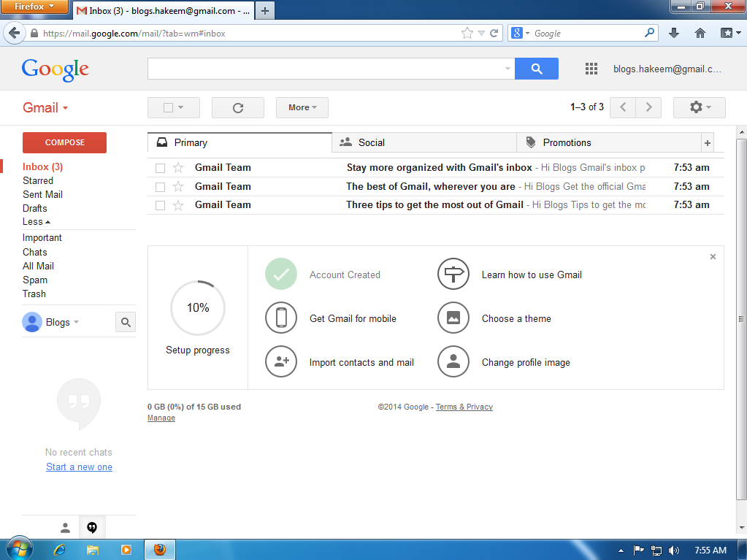Open the Inbox (3) label
The image size is (747, 560).
point(43,166)
